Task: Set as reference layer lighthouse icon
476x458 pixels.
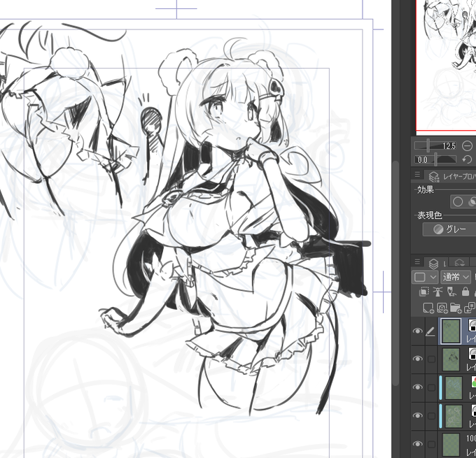Action: point(437,292)
